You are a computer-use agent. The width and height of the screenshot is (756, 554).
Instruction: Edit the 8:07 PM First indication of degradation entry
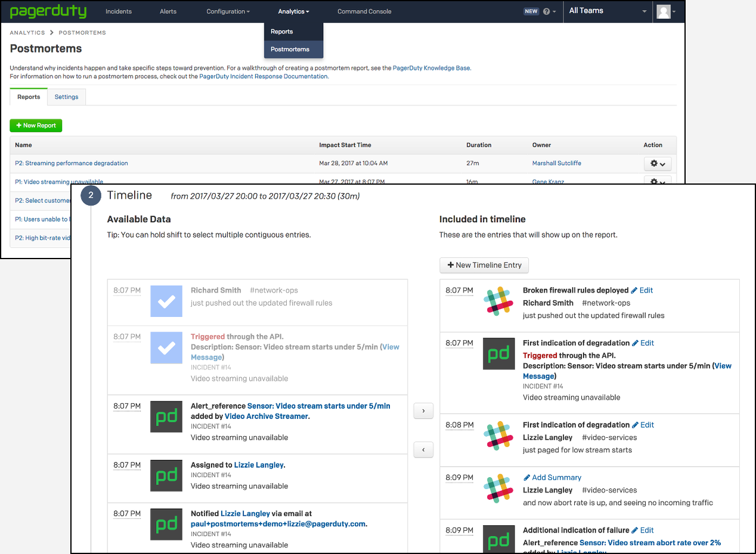[643, 343]
